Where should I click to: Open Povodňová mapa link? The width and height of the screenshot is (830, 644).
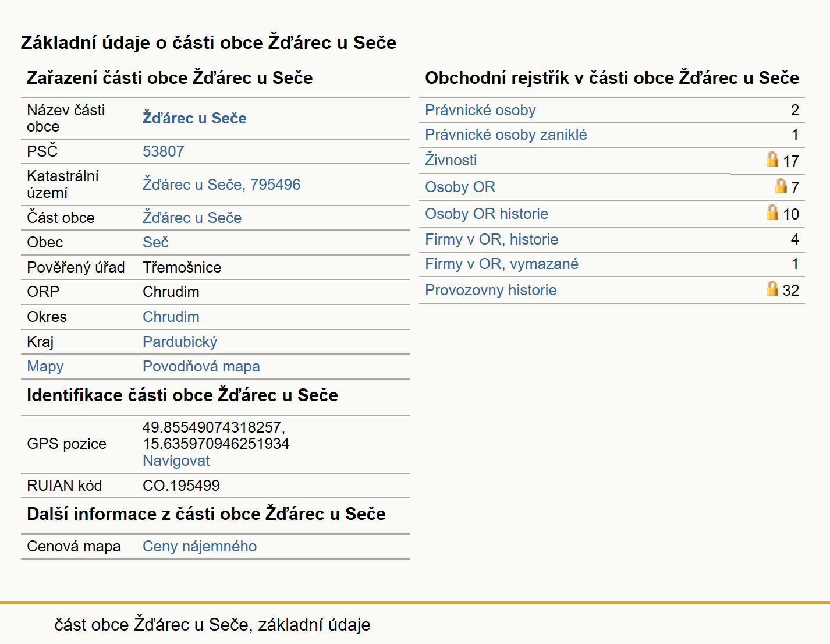[201, 366]
